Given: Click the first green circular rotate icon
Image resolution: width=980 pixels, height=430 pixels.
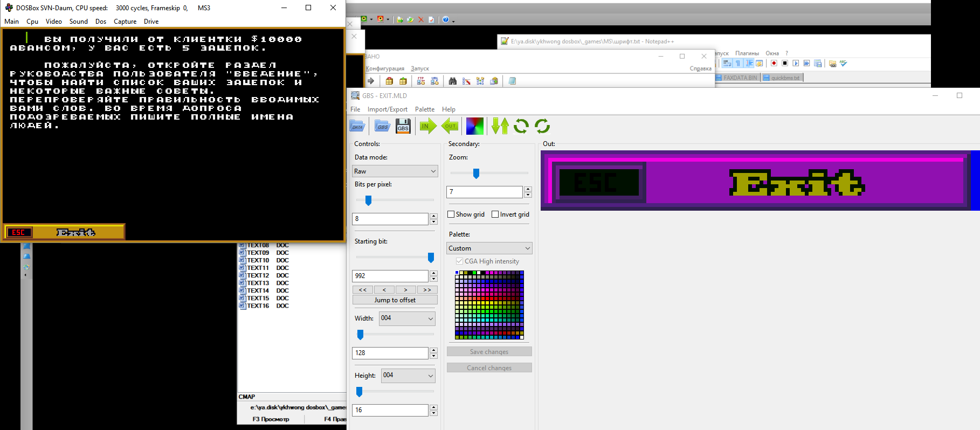Looking at the screenshot, I should [x=521, y=127].
